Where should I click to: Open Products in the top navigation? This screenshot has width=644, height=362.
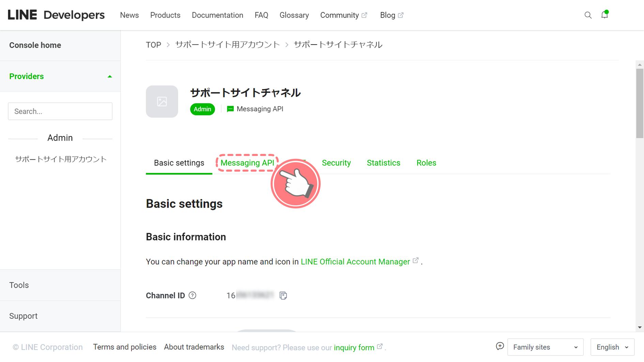[x=165, y=15]
